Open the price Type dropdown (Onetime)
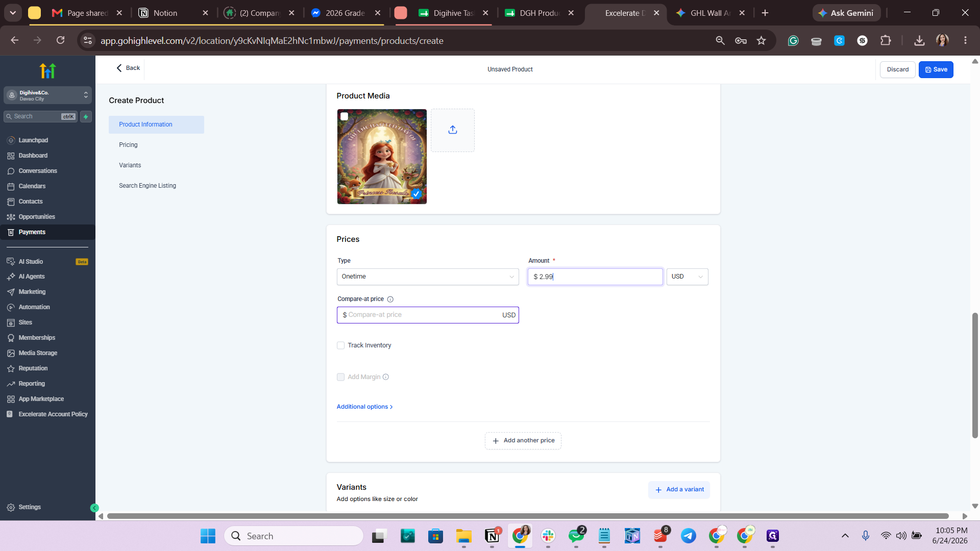 point(428,277)
